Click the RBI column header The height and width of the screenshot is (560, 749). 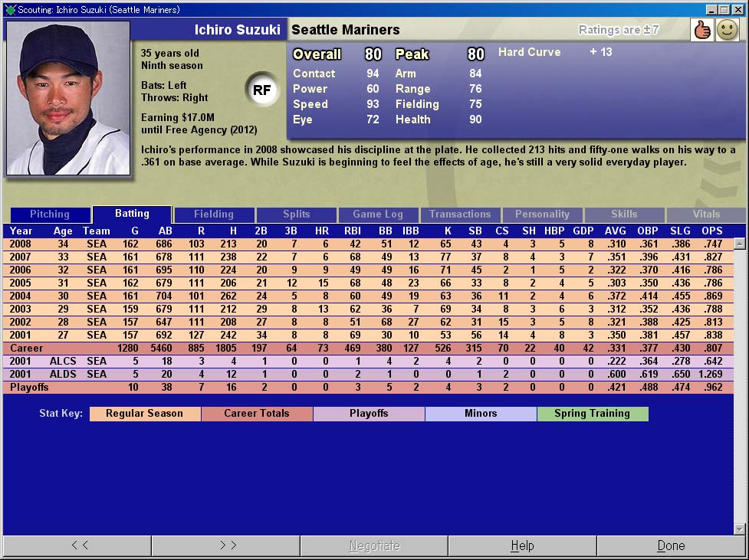pyautogui.click(x=353, y=231)
